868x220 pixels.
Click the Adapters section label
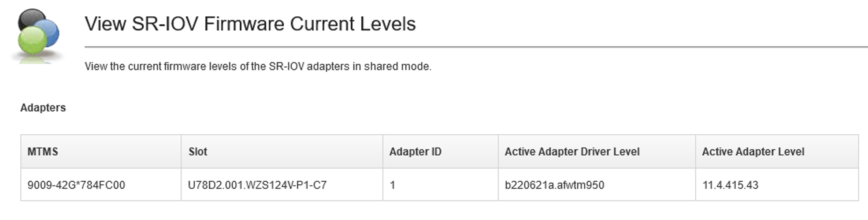pos(43,108)
